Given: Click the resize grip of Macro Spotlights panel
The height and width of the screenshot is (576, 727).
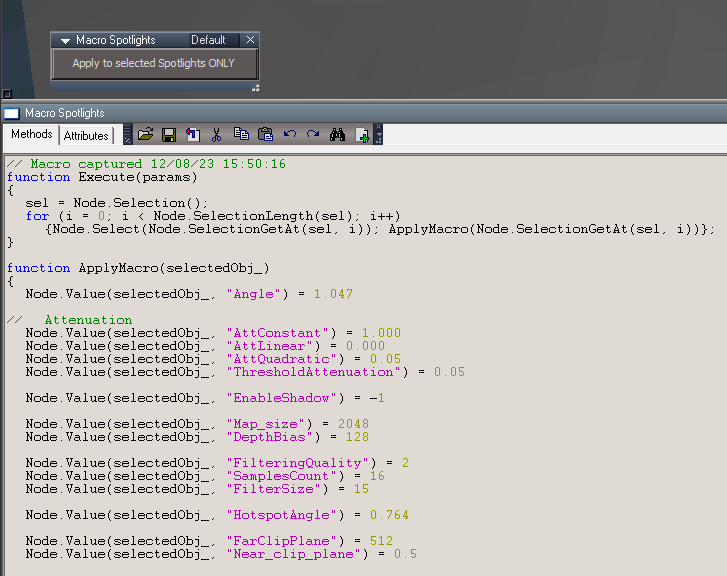Looking at the screenshot, I should pos(255,88).
